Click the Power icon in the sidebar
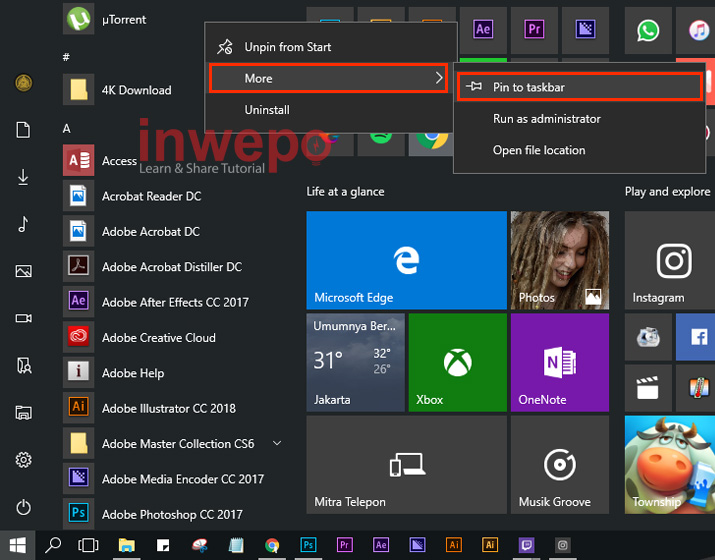Screen dimensions: 715x560 coord(24,508)
